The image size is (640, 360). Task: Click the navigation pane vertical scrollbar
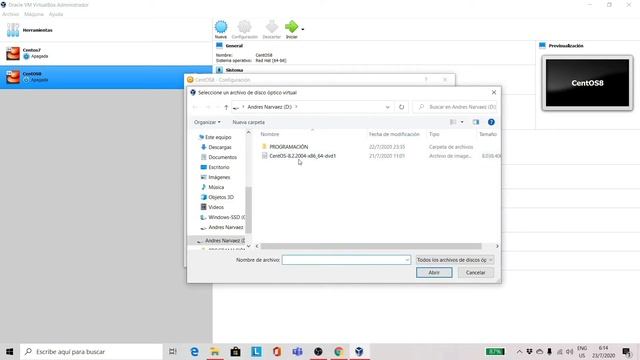(x=248, y=210)
